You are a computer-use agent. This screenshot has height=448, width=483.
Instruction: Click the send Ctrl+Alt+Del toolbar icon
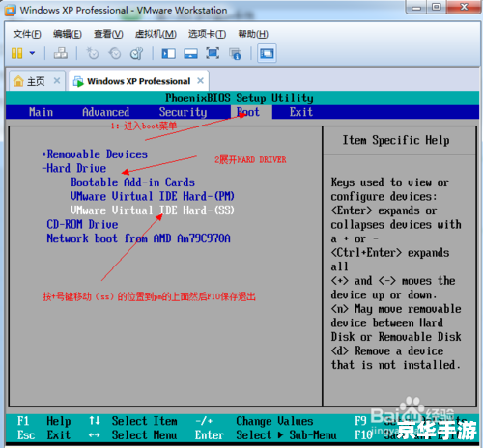pyautogui.click(x=61, y=53)
